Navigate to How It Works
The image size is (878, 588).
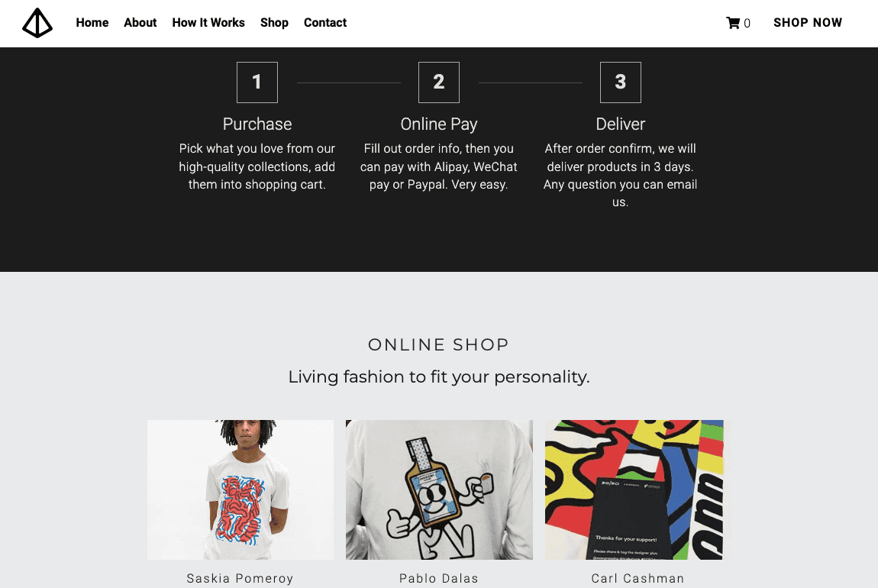point(208,23)
